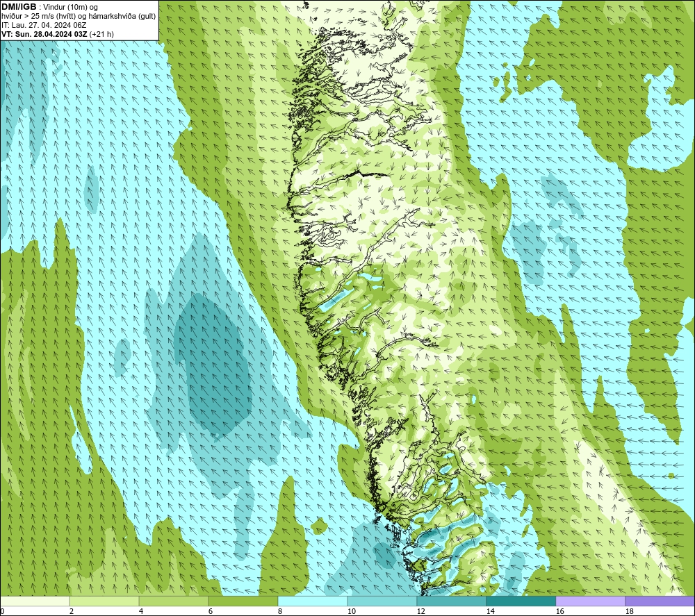Click the '18' scale label

tap(629, 611)
